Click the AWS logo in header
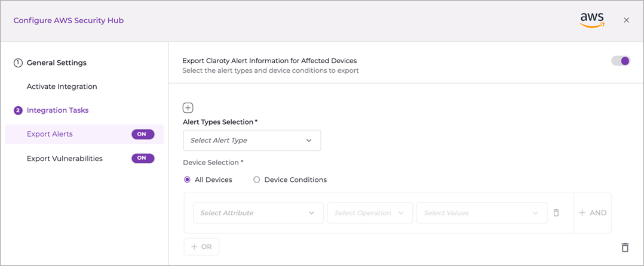 coord(592,20)
